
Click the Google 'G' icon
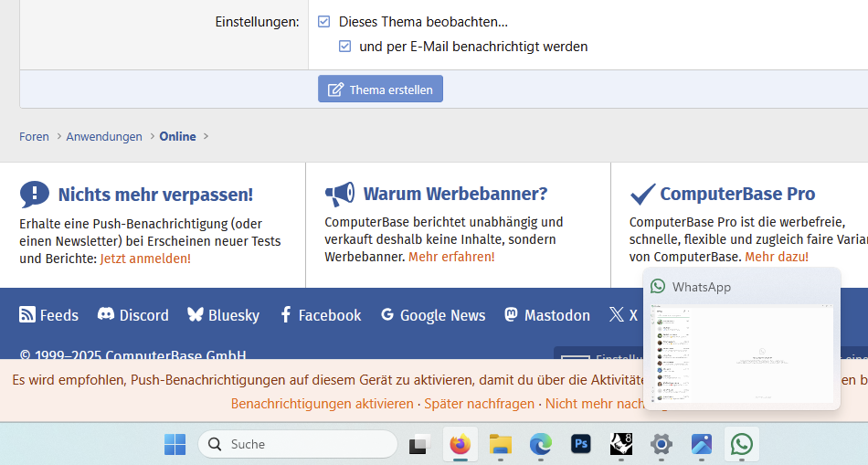pyautogui.click(x=387, y=314)
